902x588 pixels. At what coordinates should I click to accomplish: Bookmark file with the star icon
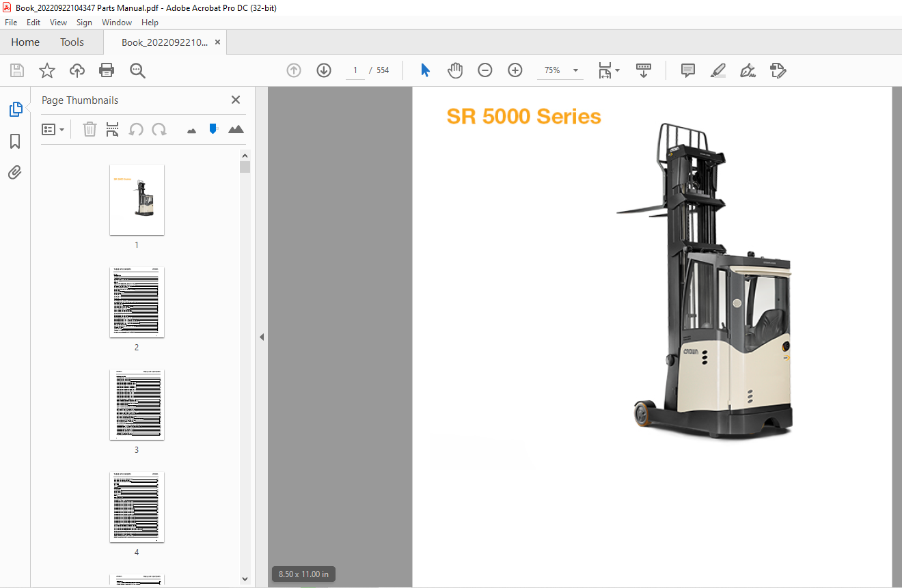[x=46, y=70]
